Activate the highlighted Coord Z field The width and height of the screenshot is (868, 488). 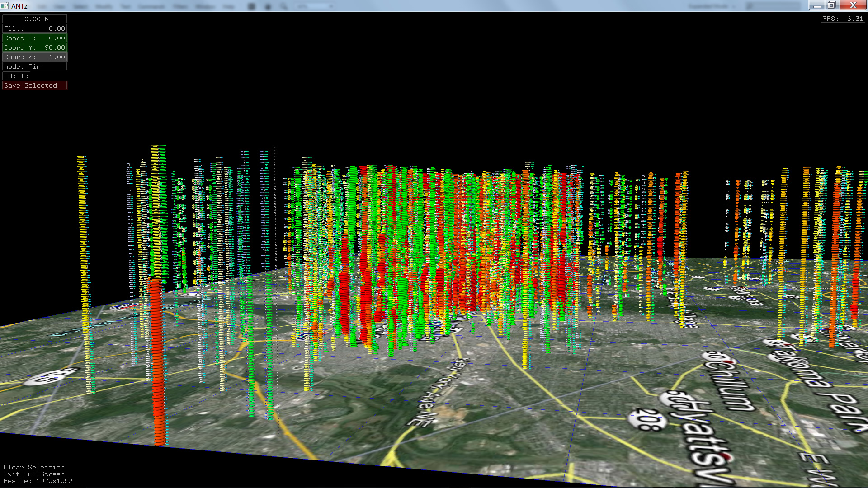tap(34, 57)
